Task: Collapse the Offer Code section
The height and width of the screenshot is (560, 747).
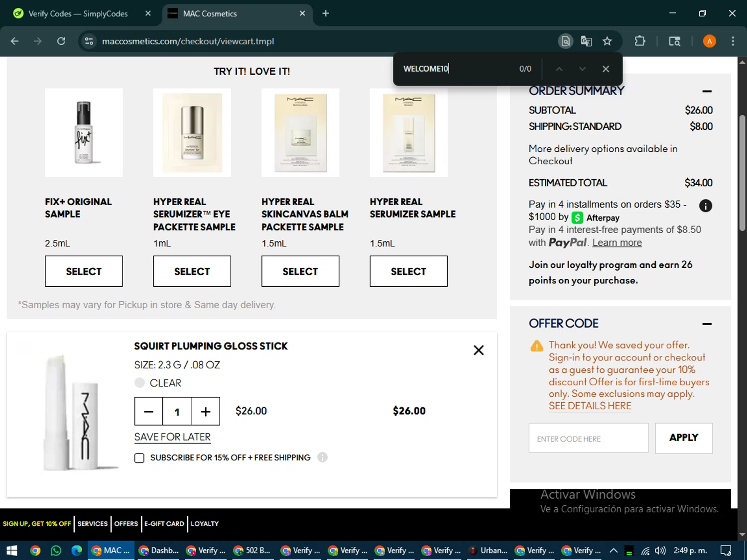Action: [707, 324]
